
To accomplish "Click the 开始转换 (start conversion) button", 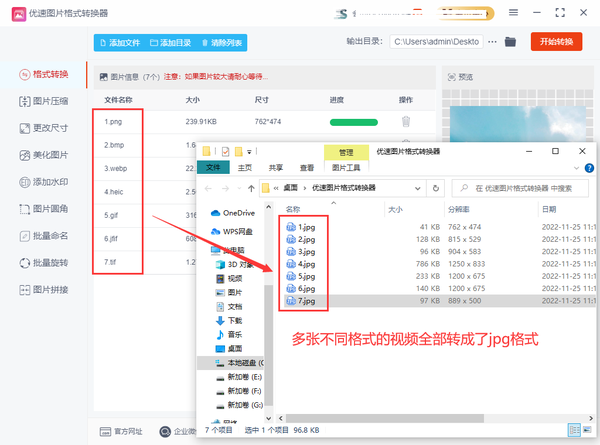I will coord(556,42).
